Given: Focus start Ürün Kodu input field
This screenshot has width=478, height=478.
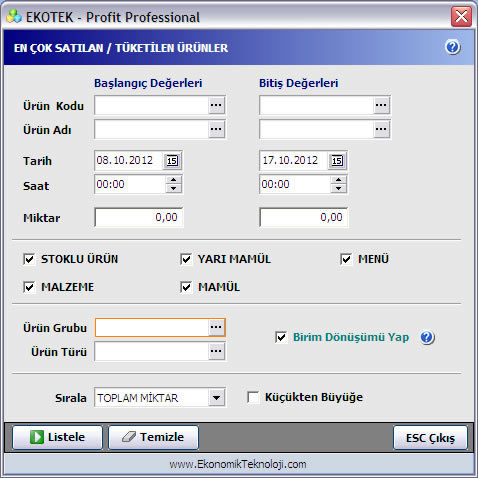Looking at the screenshot, I should click(152, 105).
